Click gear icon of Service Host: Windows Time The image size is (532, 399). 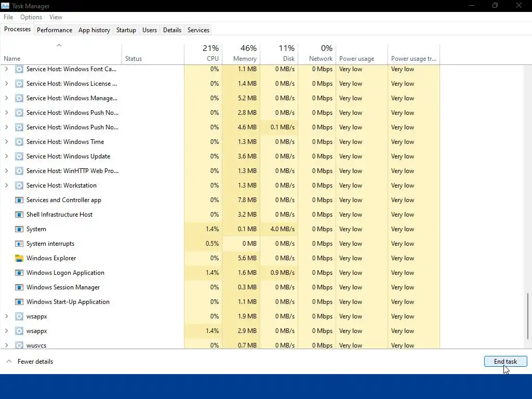19,142
